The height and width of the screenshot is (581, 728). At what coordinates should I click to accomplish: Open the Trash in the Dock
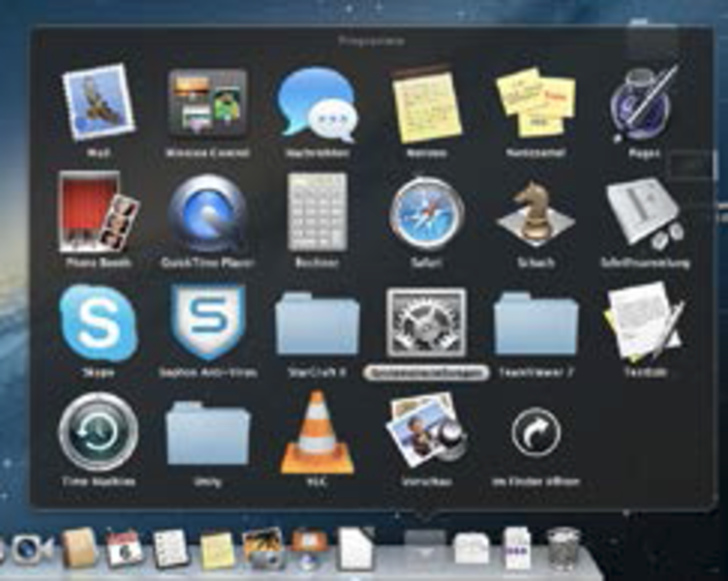click(562, 548)
